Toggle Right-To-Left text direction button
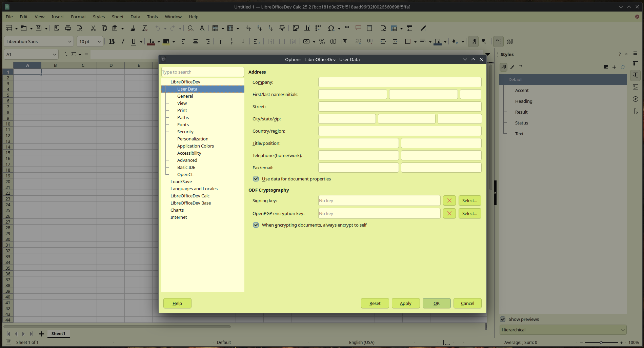Viewport: 644px width, 348px height. 485,41
